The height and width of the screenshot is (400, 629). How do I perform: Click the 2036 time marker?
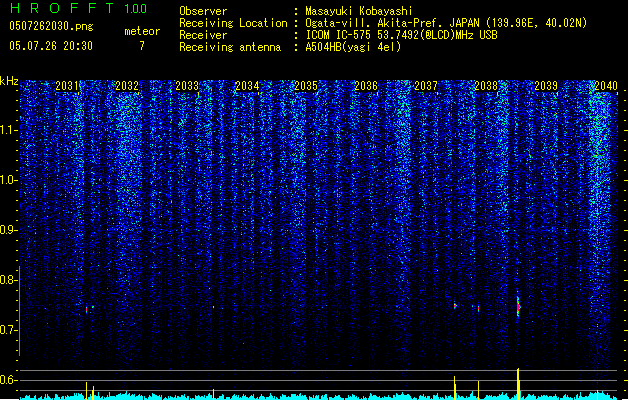pyautogui.click(x=366, y=85)
